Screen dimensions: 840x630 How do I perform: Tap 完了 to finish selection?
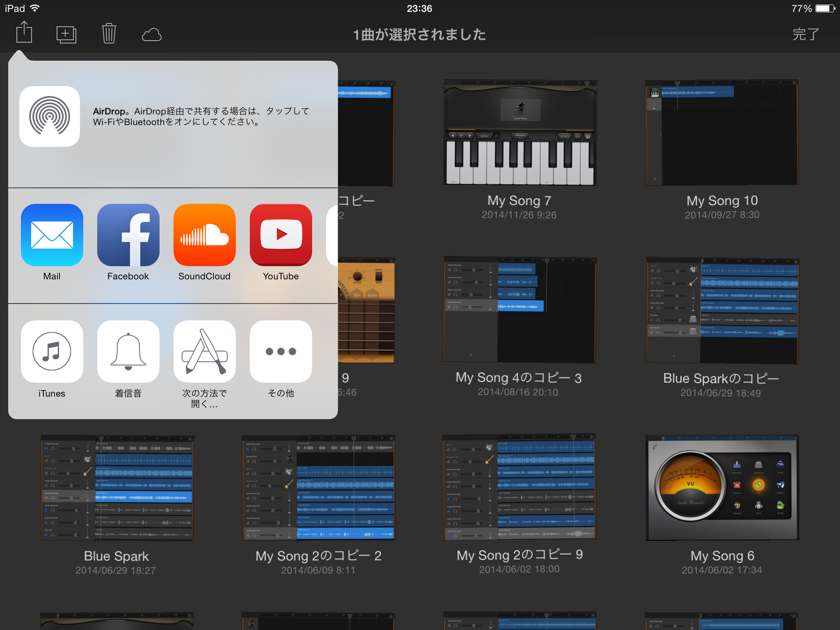click(x=806, y=34)
